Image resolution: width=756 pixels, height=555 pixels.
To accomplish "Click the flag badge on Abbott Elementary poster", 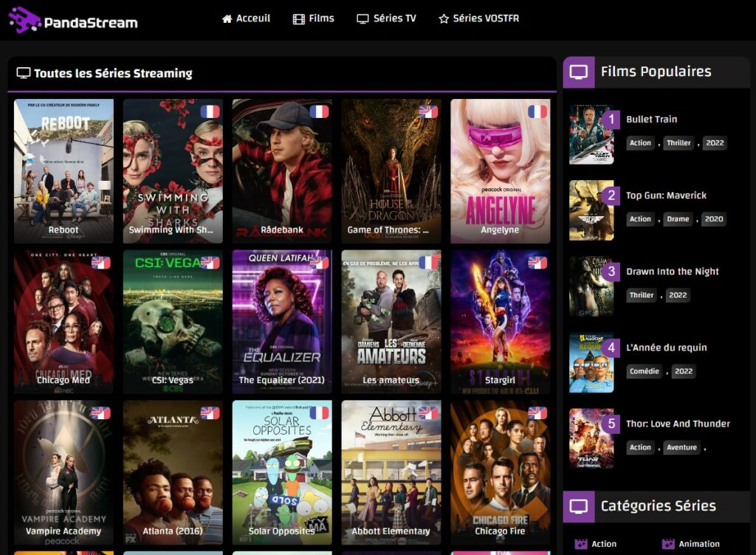I will click(428, 413).
